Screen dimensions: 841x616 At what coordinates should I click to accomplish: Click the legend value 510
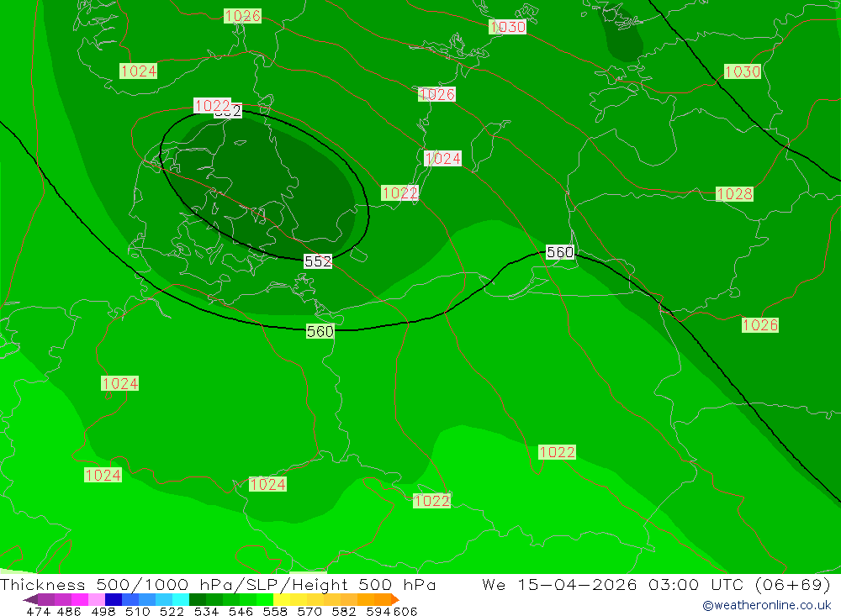click(x=138, y=611)
